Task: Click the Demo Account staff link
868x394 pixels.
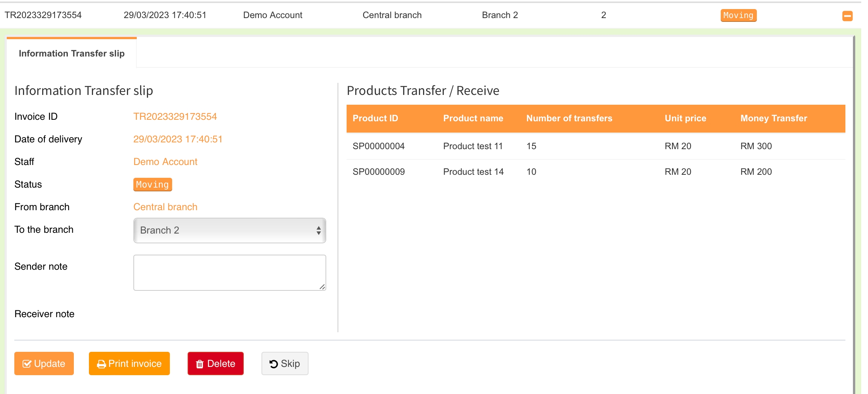Action: click(x=165, y=162)
